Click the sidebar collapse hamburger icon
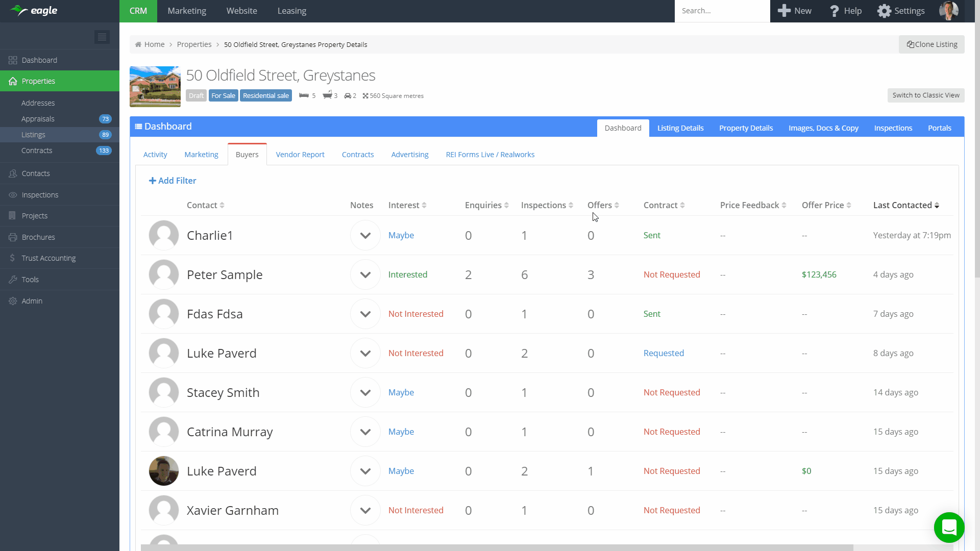 (102, 37)
